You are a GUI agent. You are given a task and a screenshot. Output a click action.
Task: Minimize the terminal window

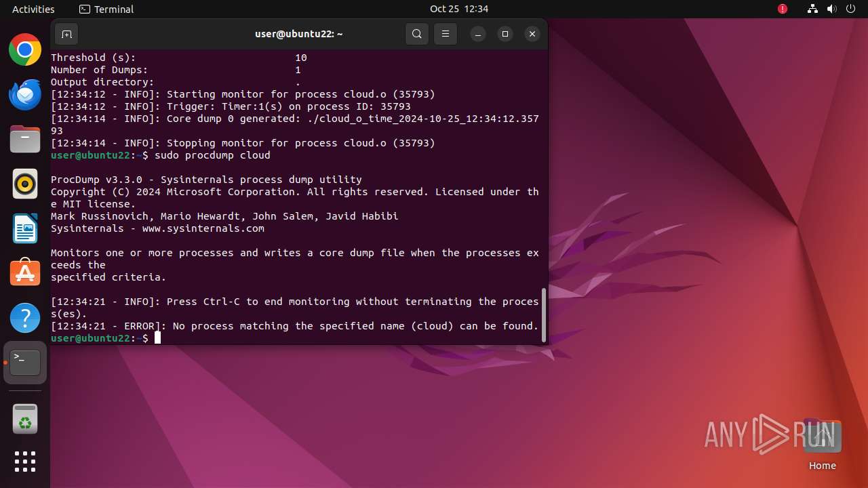(478, 34)
